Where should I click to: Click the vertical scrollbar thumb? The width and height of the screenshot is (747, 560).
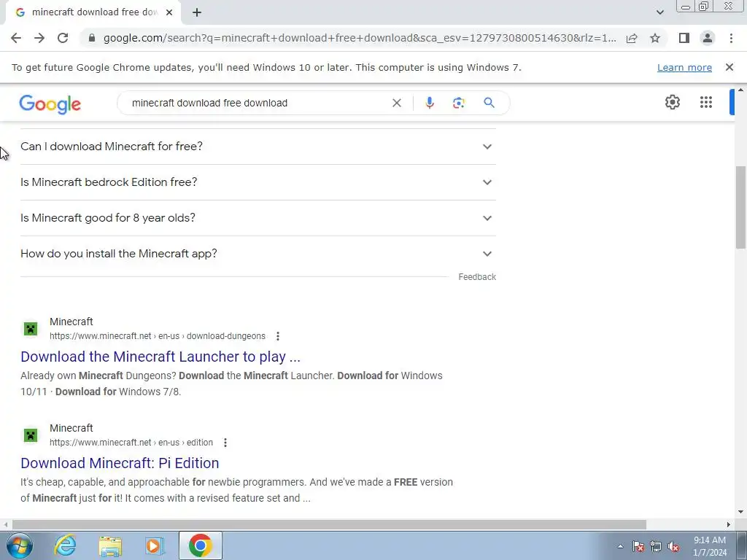click(x=740, y=207)
